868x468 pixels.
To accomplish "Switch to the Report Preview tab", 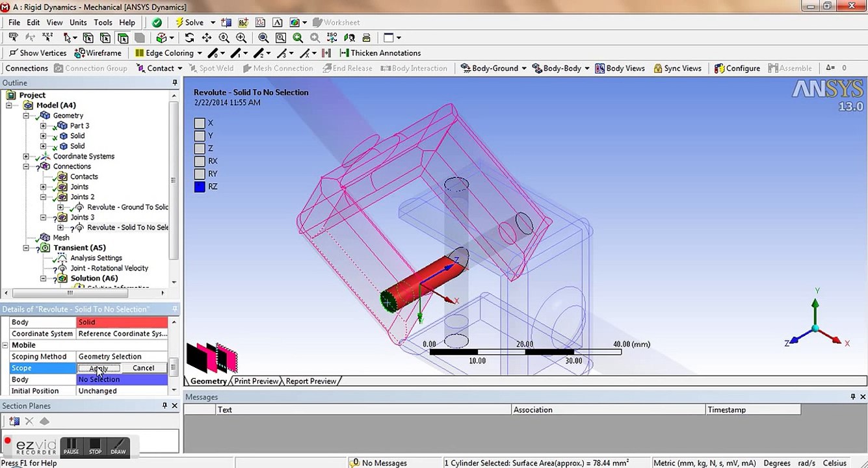I will pos(311,382).
